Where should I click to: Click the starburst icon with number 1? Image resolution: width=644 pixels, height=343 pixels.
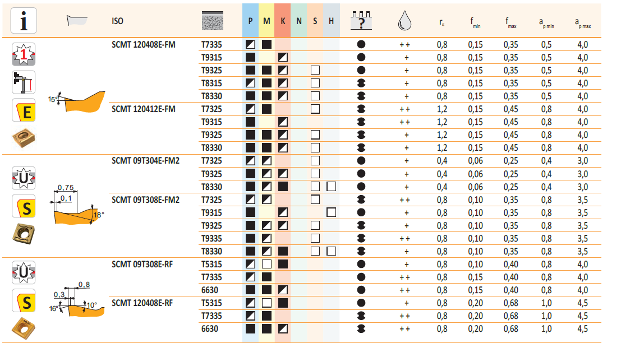(24, 54)
